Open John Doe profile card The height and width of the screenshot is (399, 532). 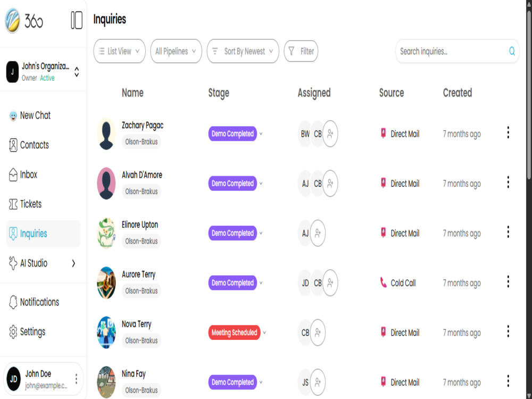pos(44,379)
